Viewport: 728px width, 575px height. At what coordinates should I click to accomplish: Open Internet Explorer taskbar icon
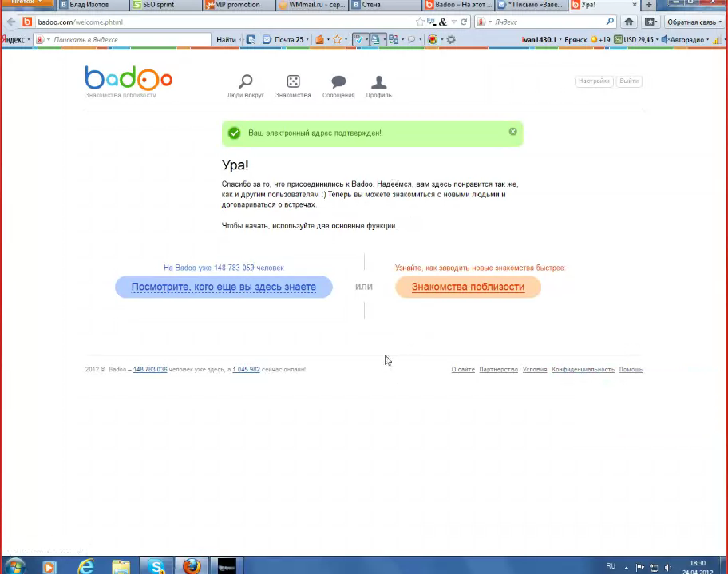click(85, 567)
